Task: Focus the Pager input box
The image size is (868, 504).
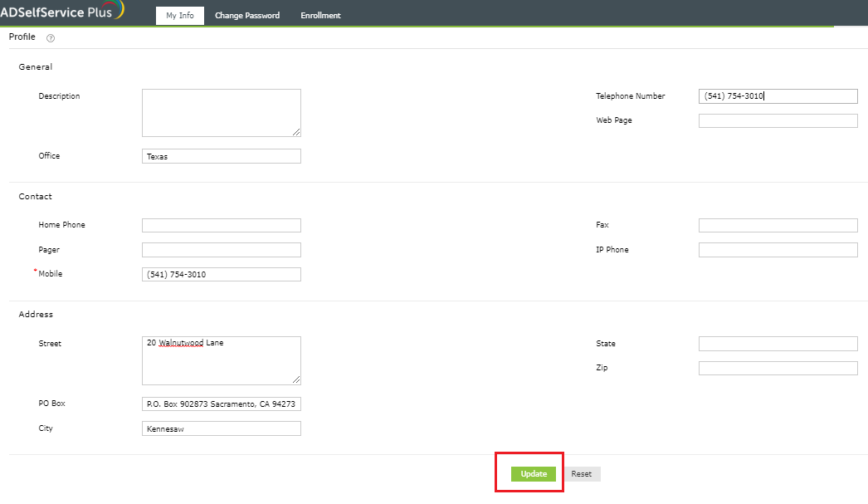Action: 221,249
